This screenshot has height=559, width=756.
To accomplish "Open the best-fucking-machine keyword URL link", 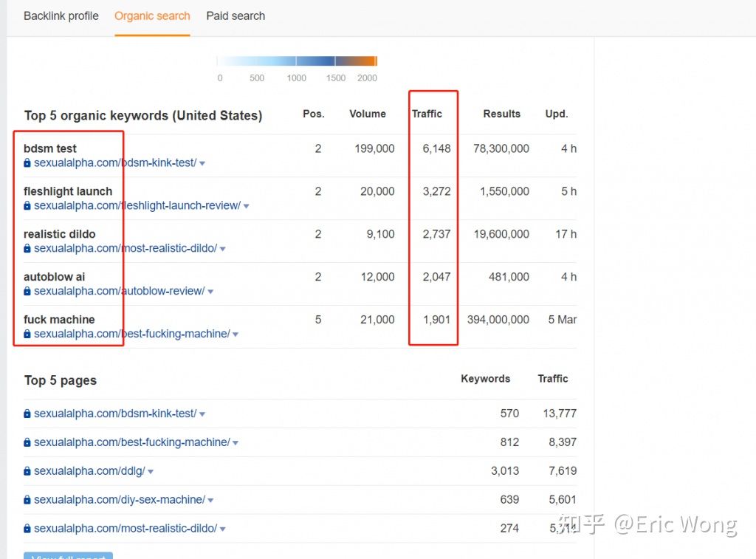I will pos(132,334).
